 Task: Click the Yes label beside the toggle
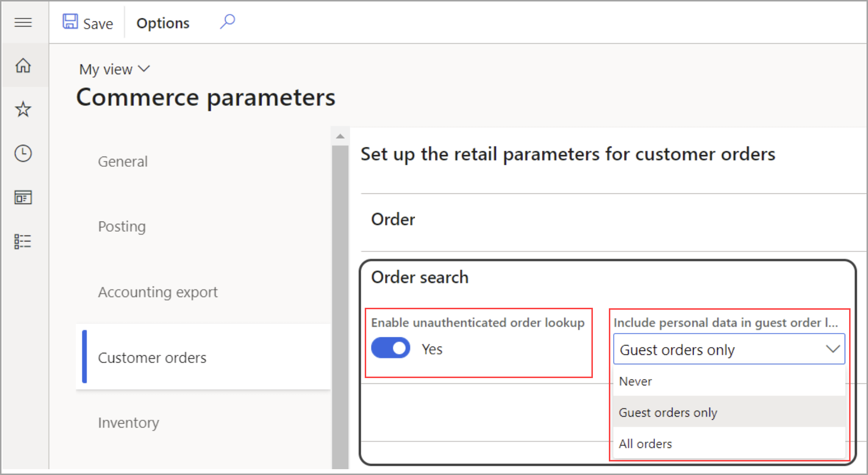pyautogui.click(x=432, y=349)
